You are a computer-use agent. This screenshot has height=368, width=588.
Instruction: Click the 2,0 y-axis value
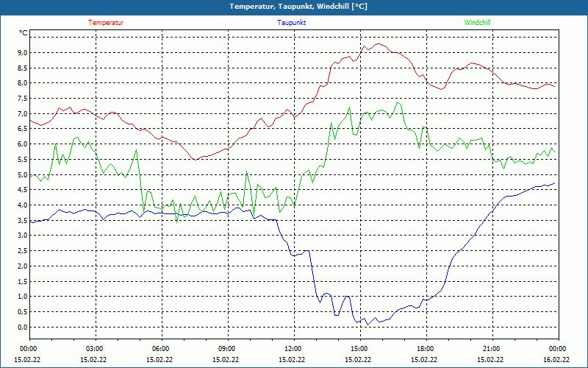click(x=23, y=266)
